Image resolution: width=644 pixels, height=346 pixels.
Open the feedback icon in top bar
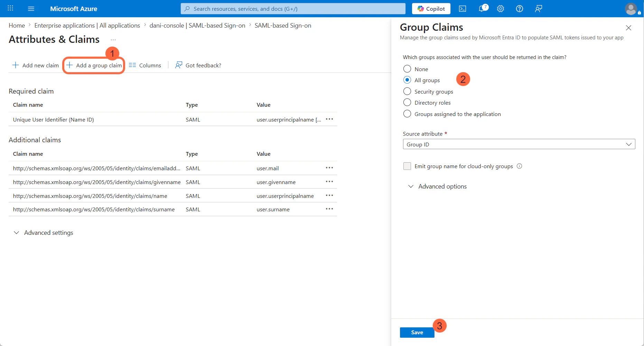pos(539,9)
